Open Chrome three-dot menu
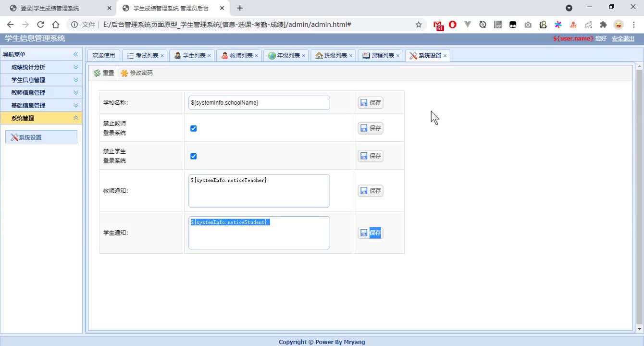Viewport: 644px width, 346px height. coord(634,25)
